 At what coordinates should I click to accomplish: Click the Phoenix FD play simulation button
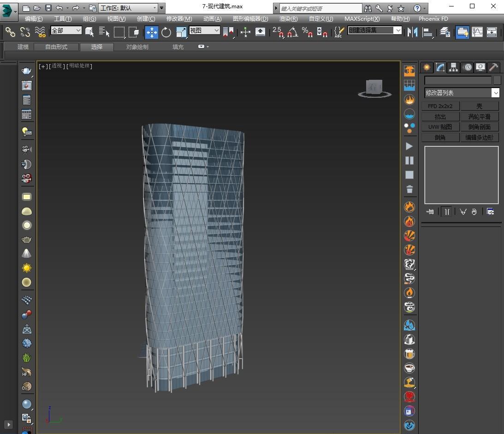coord(409,146)
